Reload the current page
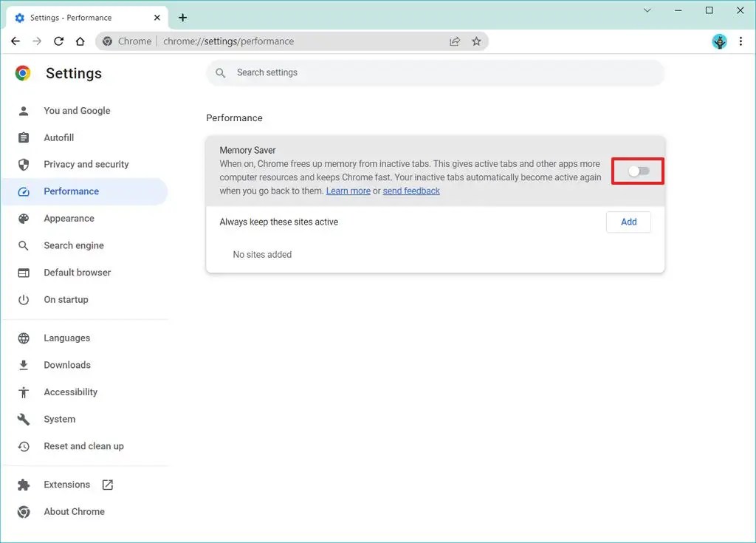The image size is (756, 543). tap(58, 41)
